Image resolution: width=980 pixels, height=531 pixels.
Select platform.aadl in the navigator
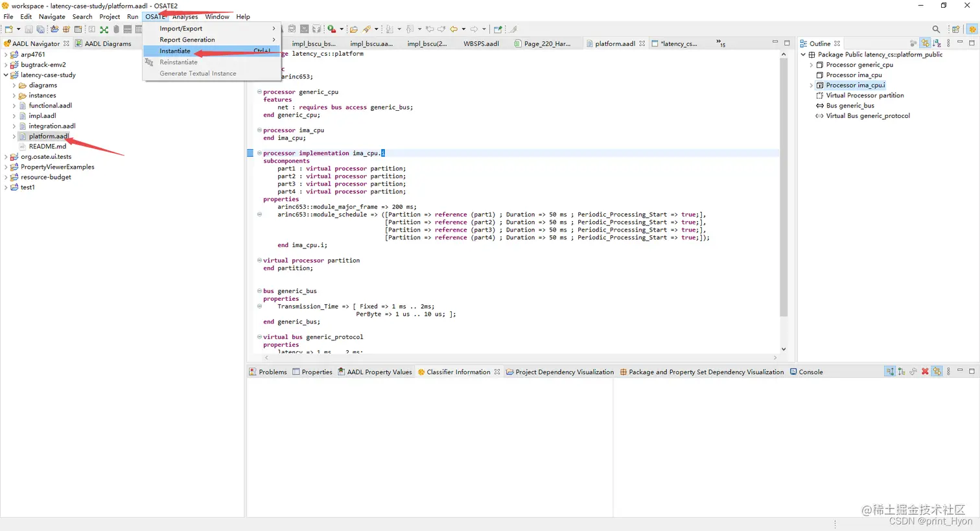pos(49,136)
